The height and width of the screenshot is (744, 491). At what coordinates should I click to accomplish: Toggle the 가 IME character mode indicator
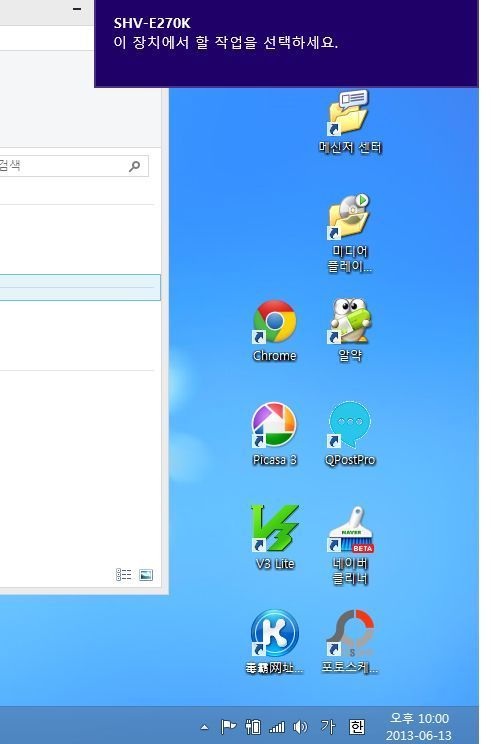328,726
